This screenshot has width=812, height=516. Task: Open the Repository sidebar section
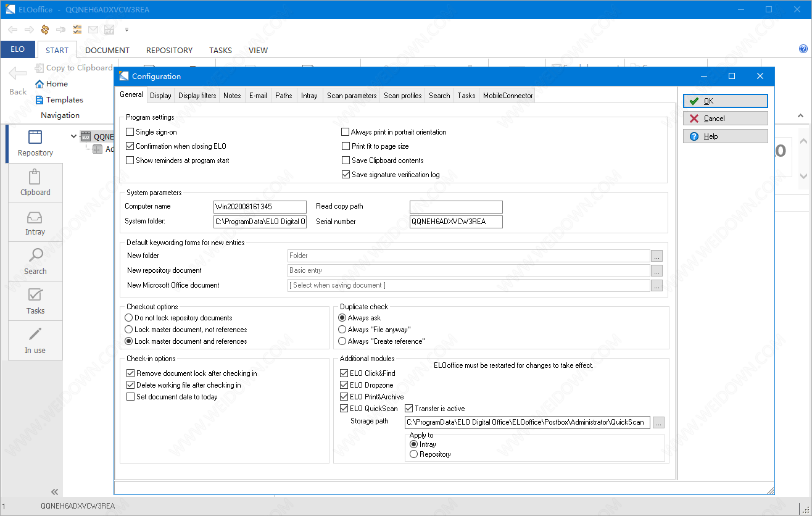coord(35,144)
